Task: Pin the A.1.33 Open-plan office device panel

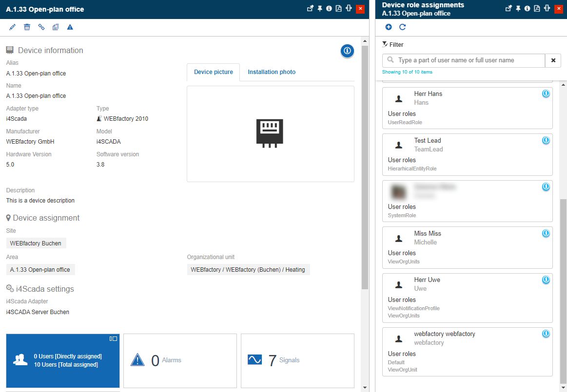Action: pyautogui.click(x=320, y=9)
